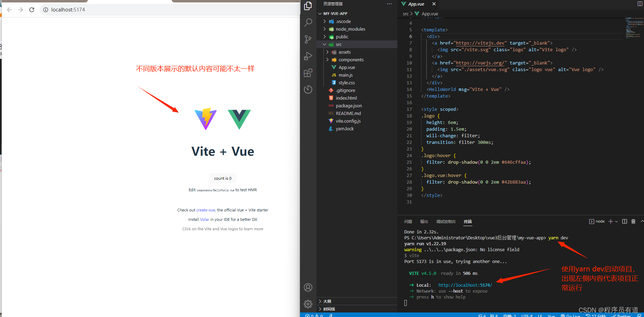Expand the node_modules folder
Viewport: 644px width, 317px height.
tap(324, 29)
